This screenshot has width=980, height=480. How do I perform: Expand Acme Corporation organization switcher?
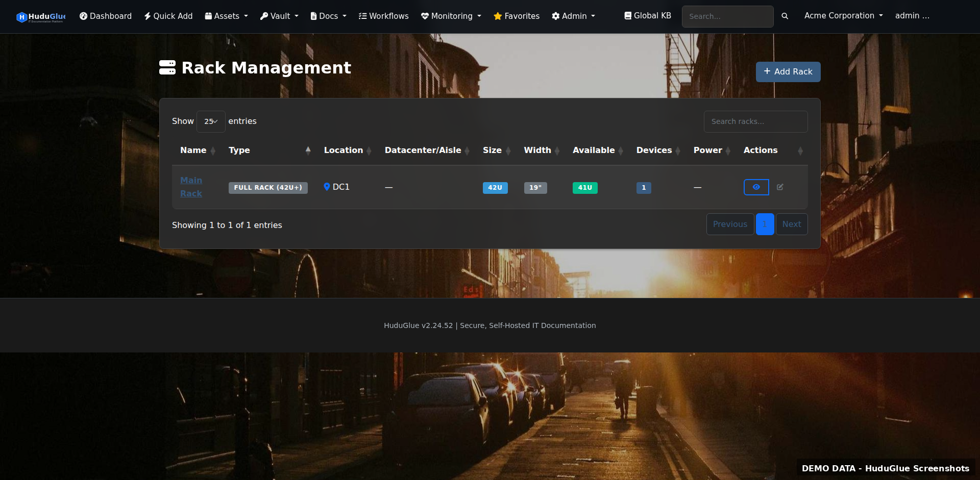pyautogui.click(x=843, y=16)
